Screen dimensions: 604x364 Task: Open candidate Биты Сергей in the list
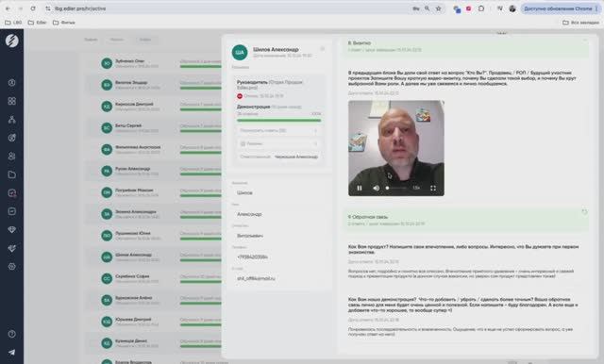click(x=154, y=128)
